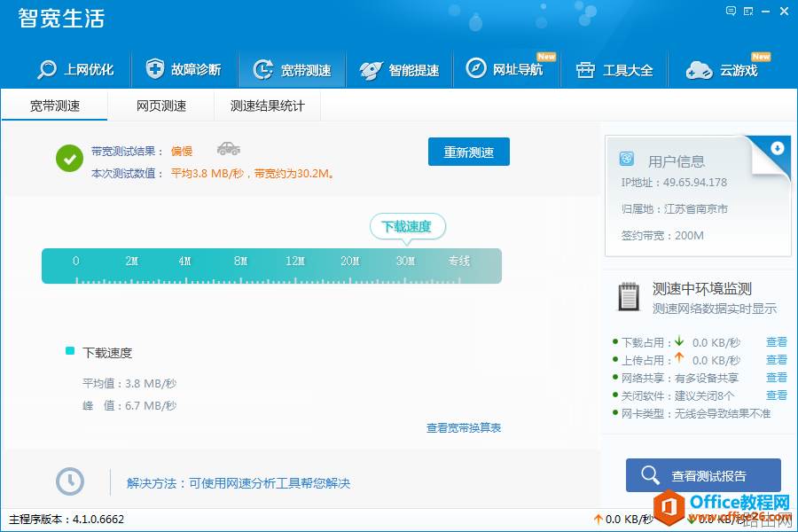The image size is (798, 532).
Task: Click the 签约带宽：200M text
Action: coord(662,235)
